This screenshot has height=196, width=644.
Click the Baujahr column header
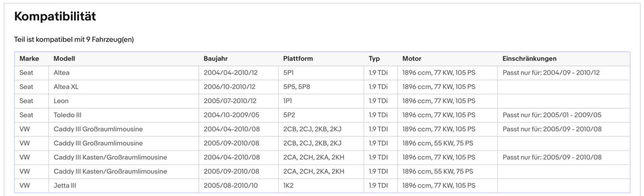pyautogui.click(x=216, y=59)
